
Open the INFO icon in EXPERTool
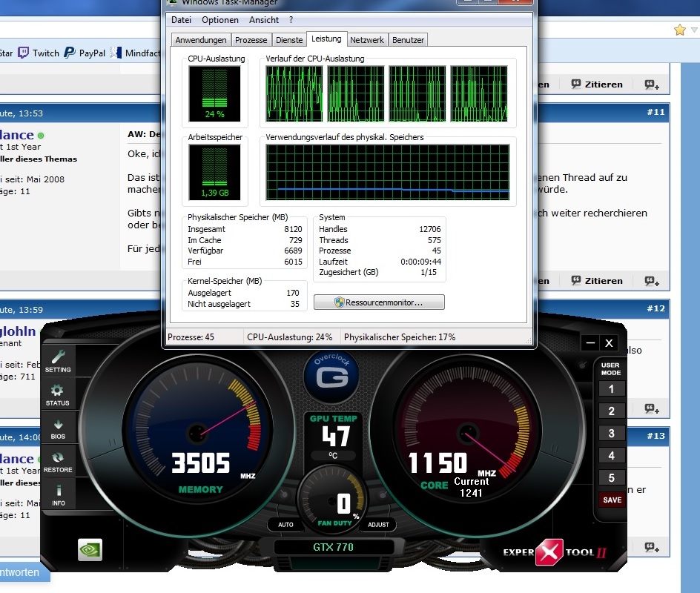58,495
